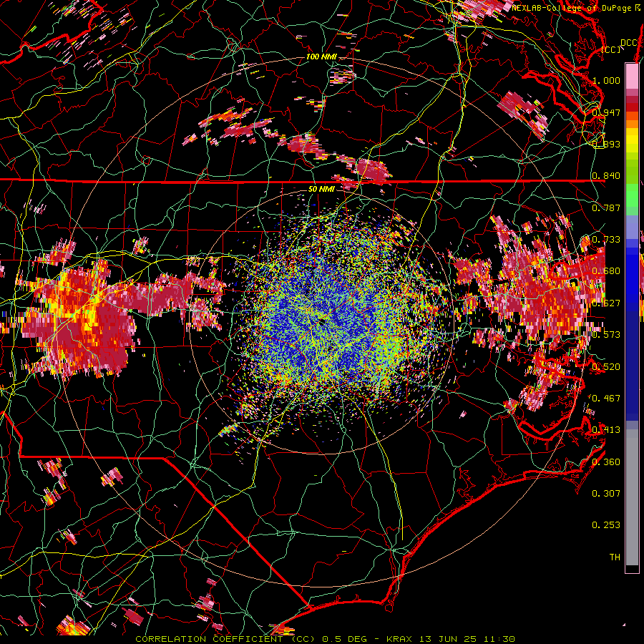This screenshot has width=644, height=644.
Task: Click the 0.467 scale label
Action: coord(606,398)
